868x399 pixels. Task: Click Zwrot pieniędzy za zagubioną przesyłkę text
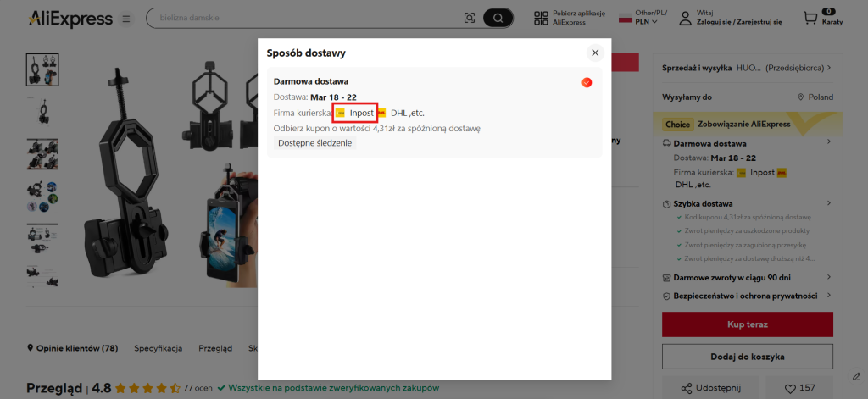[745, 245]
